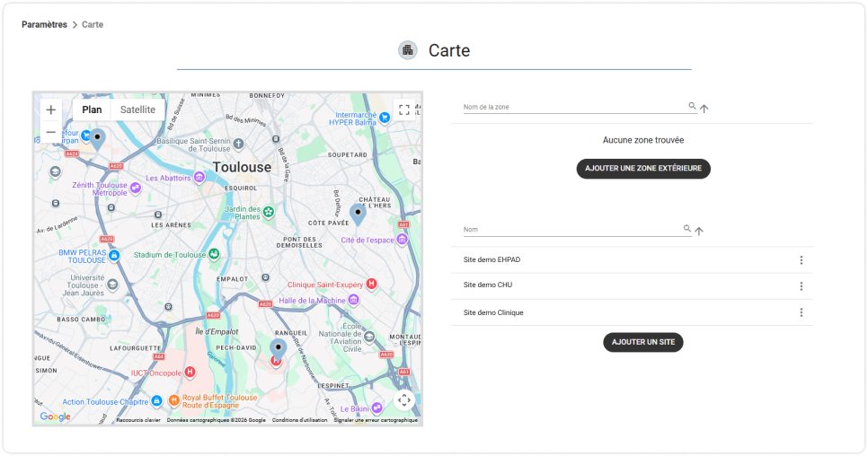
Task: Click the Carte building icon
Action: tap(408, 50)
